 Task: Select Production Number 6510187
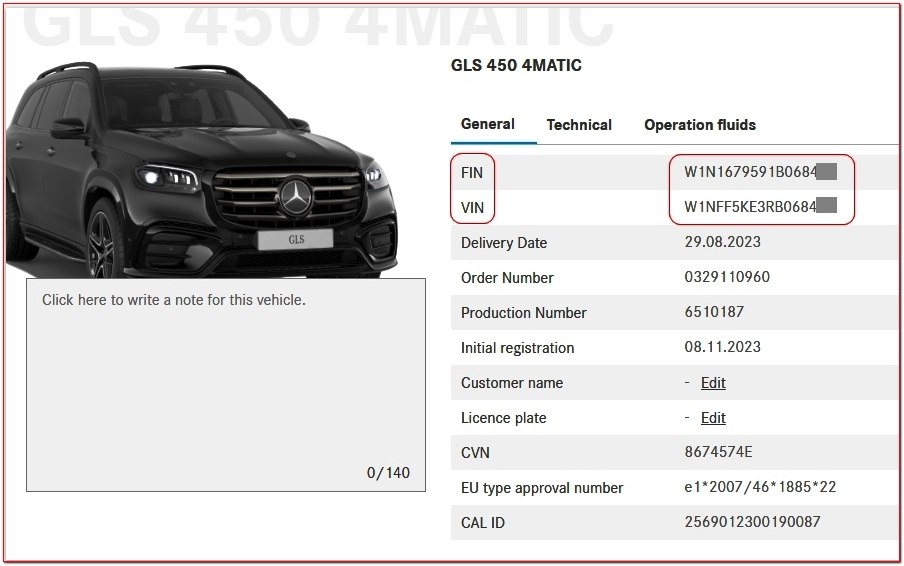pos(714,312)
